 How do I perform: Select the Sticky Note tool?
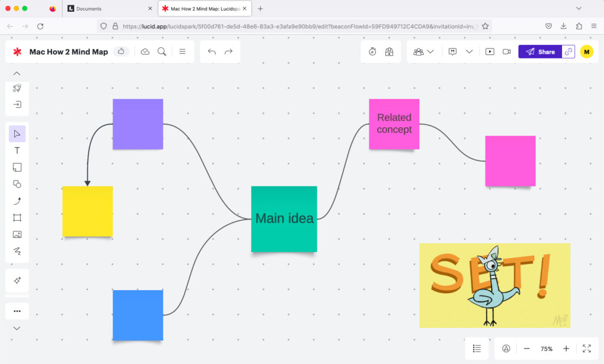tap(17, 168)
